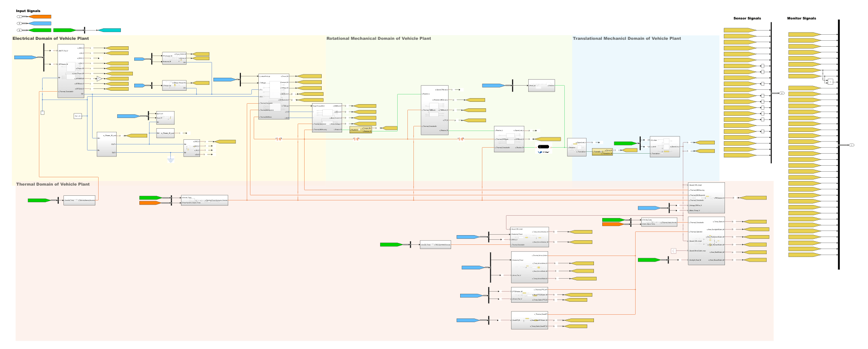Select the cyan signal tag under Input Signals
This screenshot has width=868, height=349.
(x=110, y=30)
